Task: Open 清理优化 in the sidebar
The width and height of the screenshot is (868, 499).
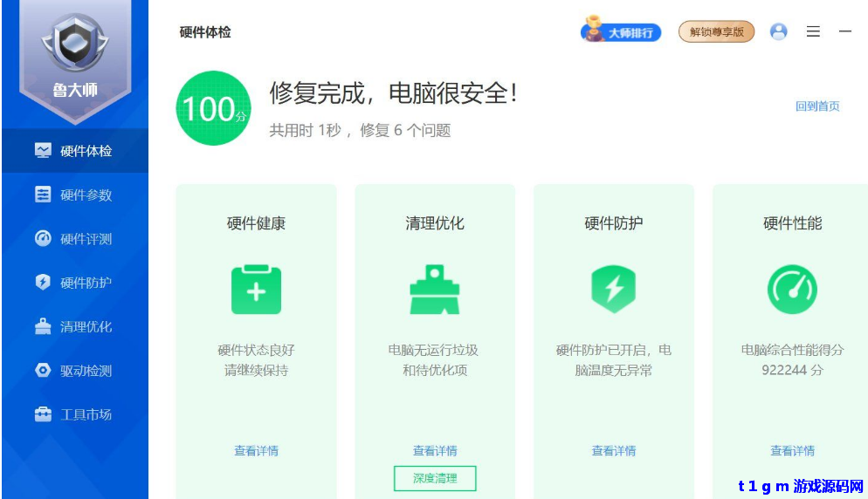Action: tap(74, 327)
